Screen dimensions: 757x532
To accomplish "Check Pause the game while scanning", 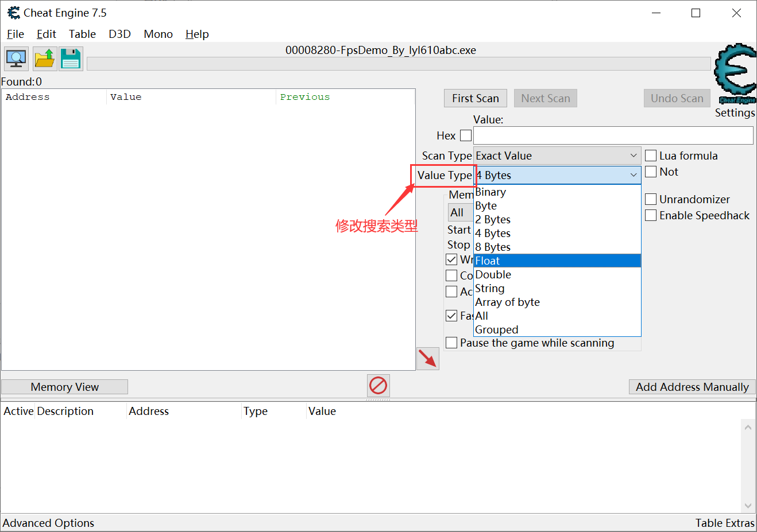I will pos(452,343).
